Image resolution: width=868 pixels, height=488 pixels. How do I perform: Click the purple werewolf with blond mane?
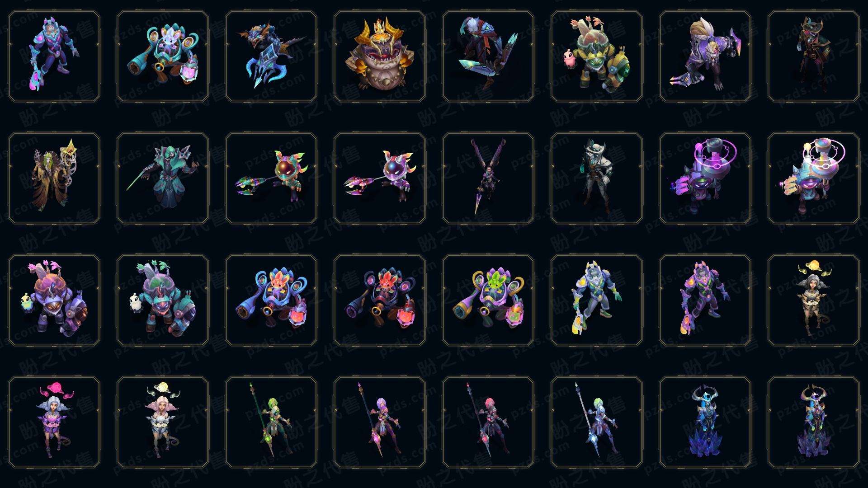pyautogui.click(x=705, y=56)
